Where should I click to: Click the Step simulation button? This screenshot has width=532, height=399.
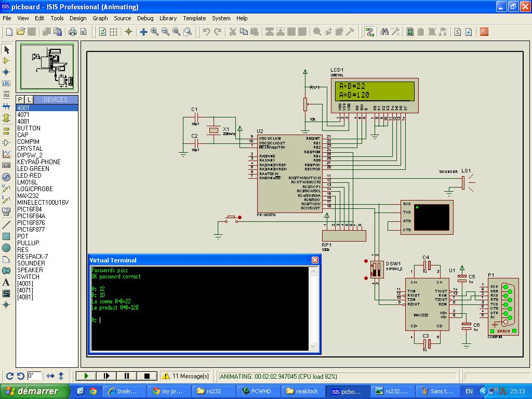coord(106,376)
